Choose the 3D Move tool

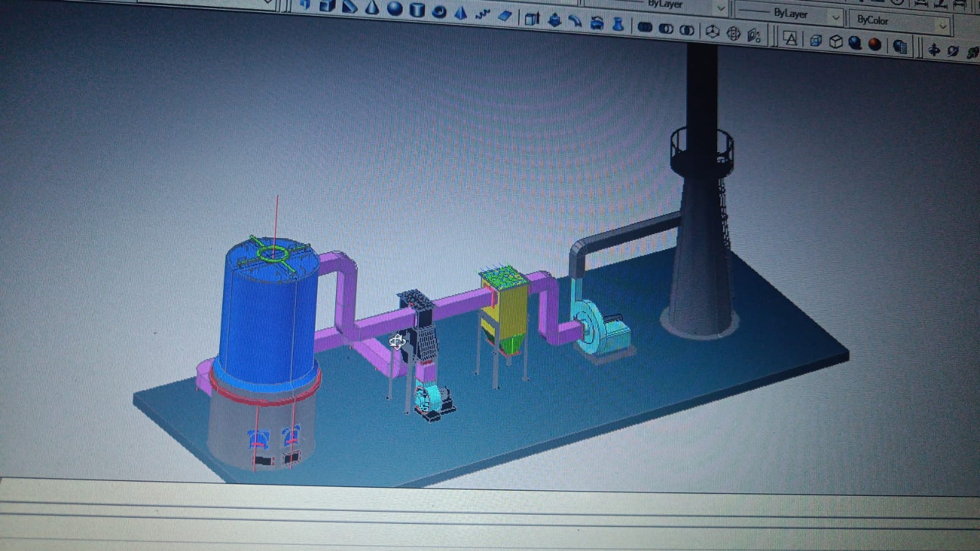712,31
